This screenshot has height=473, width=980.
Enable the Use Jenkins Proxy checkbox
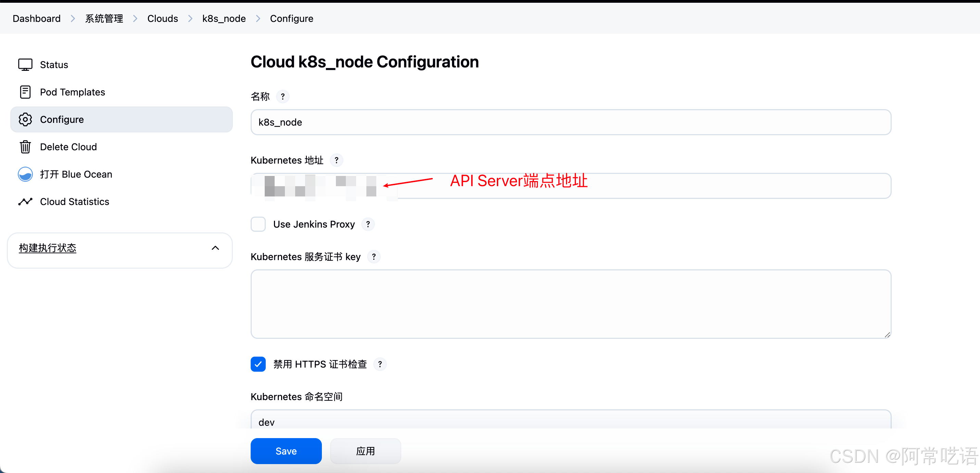pos(258,224)
